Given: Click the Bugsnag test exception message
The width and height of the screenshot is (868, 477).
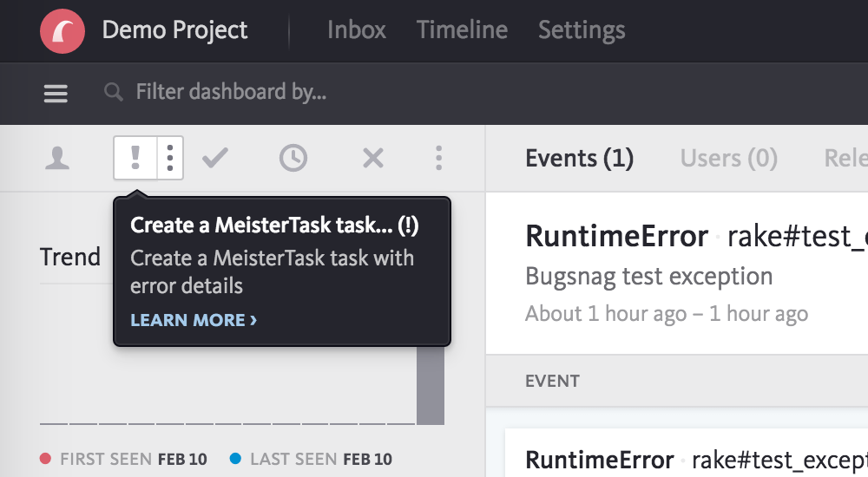Looking at the screenshot, I should tap(648, 276).
